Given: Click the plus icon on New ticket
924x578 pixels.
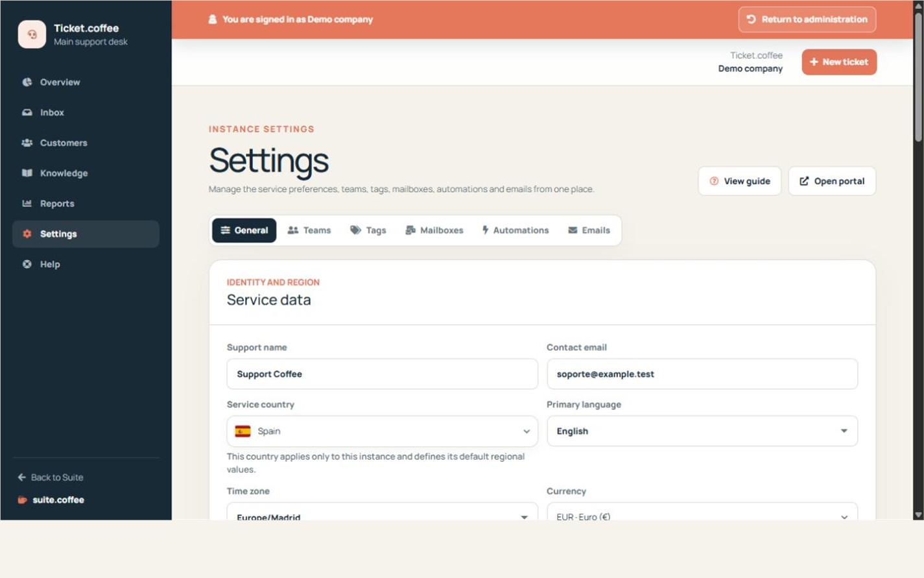Looking at the screenshot, I should click(x=814, y=62).
